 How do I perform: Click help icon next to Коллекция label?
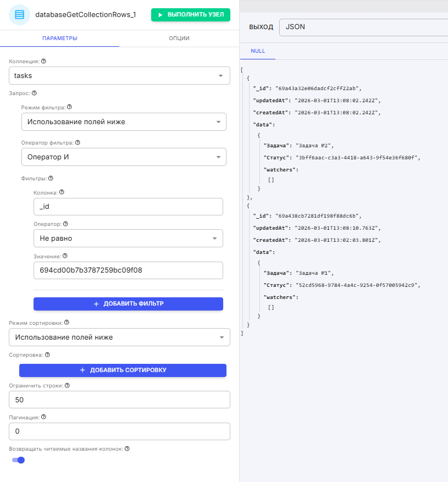(43, 62)
